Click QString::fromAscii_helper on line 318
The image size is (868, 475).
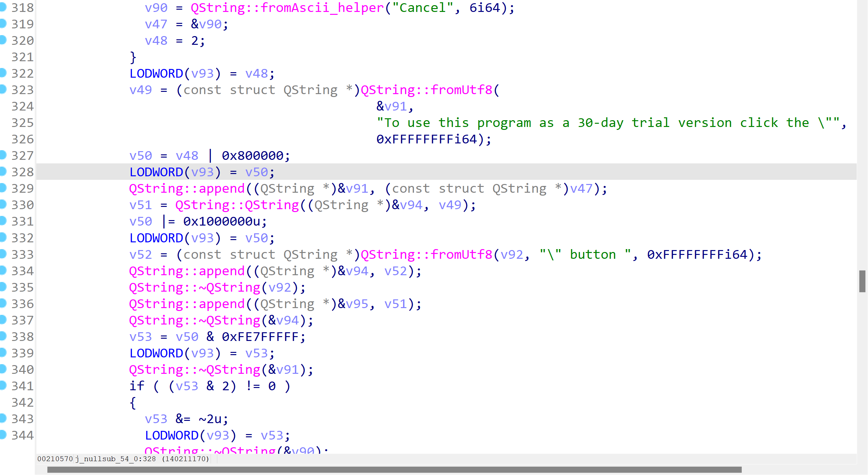[x=288, y=7]
